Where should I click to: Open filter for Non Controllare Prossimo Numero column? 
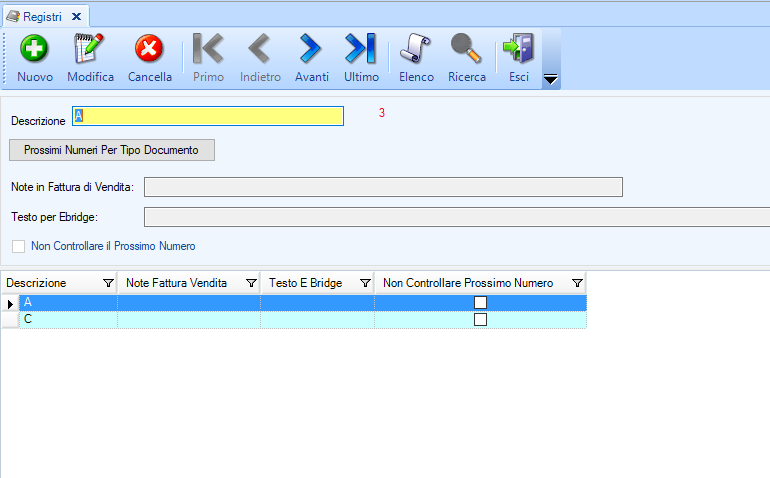577,284
